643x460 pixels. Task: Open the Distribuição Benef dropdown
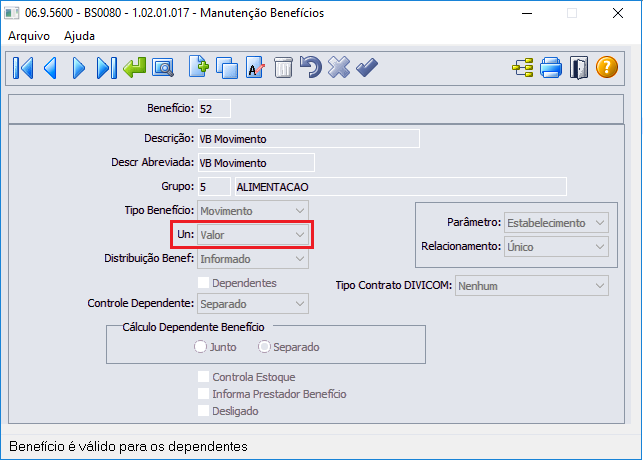click(253, 259)
